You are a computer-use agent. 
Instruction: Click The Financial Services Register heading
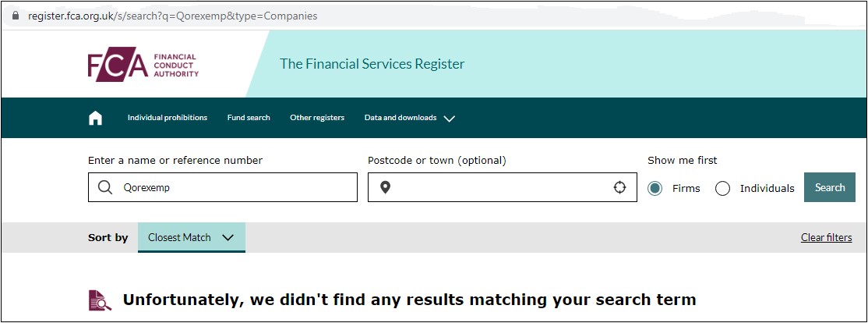click(372, 64)
